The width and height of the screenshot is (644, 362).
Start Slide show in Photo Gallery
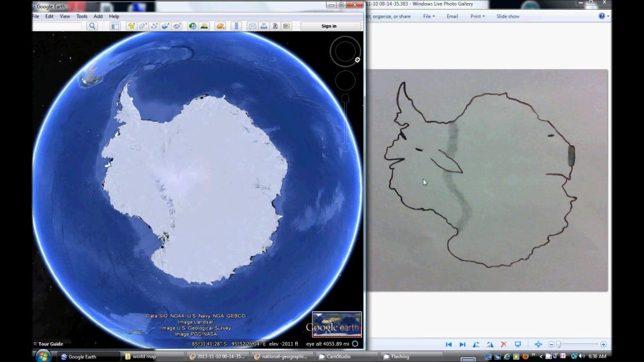(x=508, y=16)
